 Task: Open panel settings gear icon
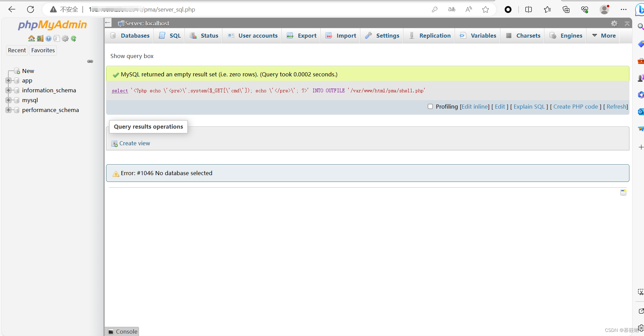tap(65, 38)
